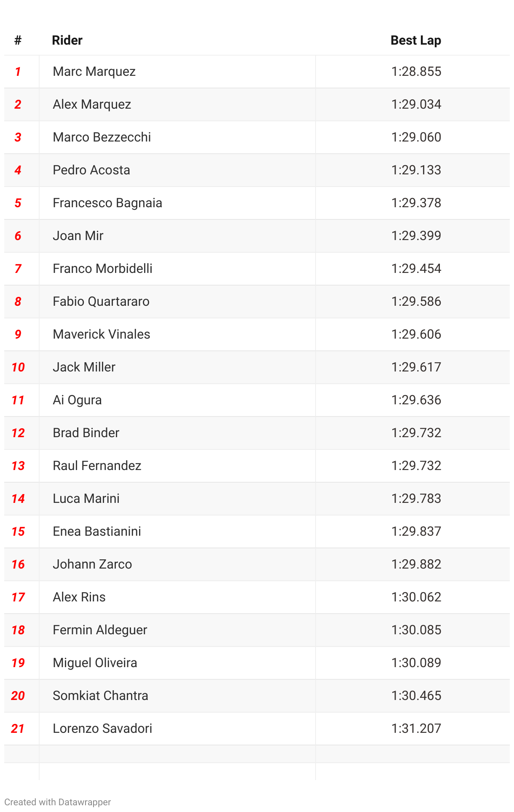The image size is (514, 812).
Task: Select Fabio Quartararo's name
Action: 101,302
